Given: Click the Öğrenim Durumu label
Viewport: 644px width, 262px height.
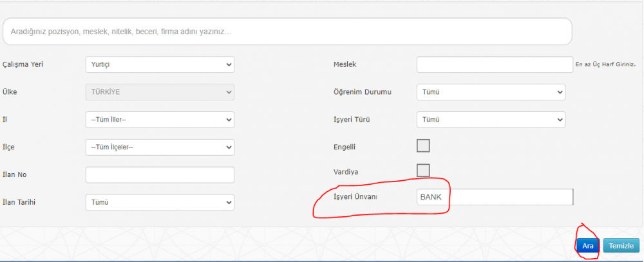Looking at the screenshot, I should click(362, 92).
